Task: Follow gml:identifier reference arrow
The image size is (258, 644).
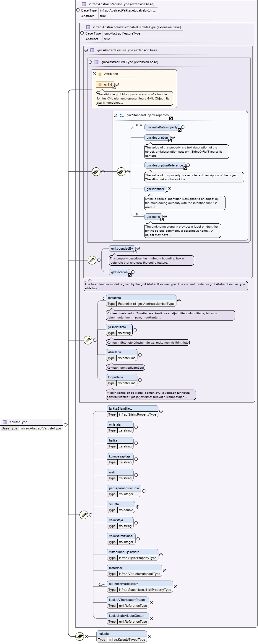Action: click(166, 192)
